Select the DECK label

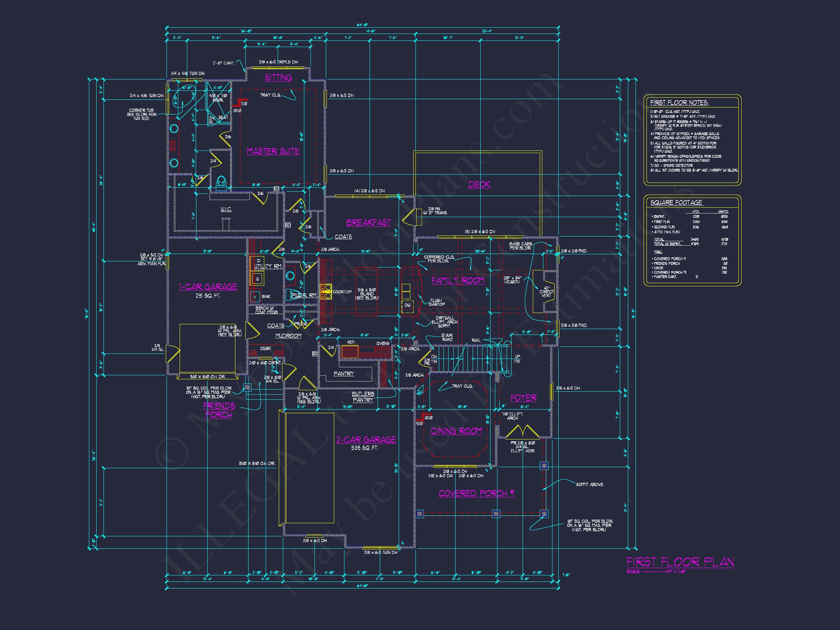click(479, 185)
